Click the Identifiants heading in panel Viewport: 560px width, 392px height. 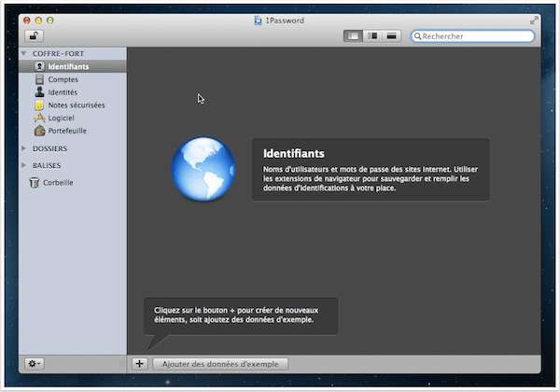coord(294,153)
